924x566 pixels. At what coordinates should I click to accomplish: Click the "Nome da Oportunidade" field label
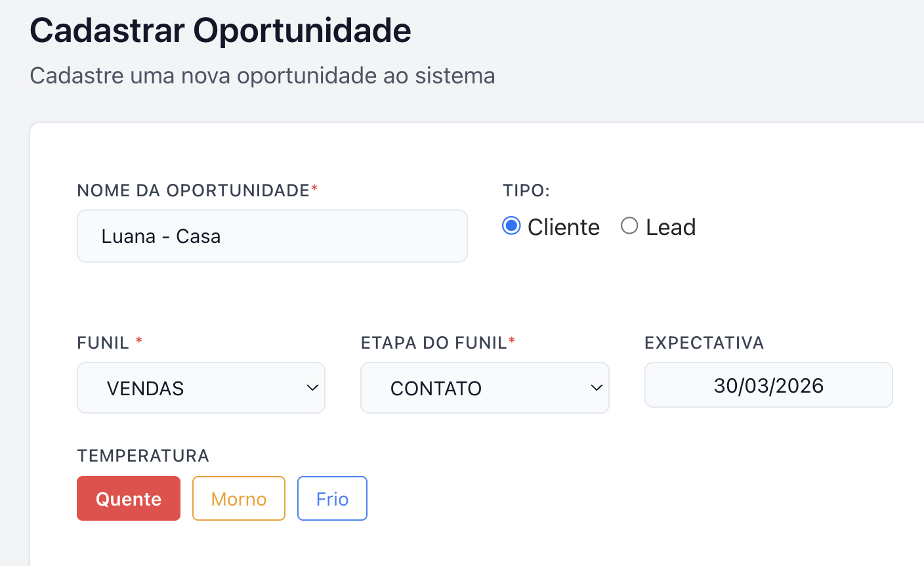point(194,190)
